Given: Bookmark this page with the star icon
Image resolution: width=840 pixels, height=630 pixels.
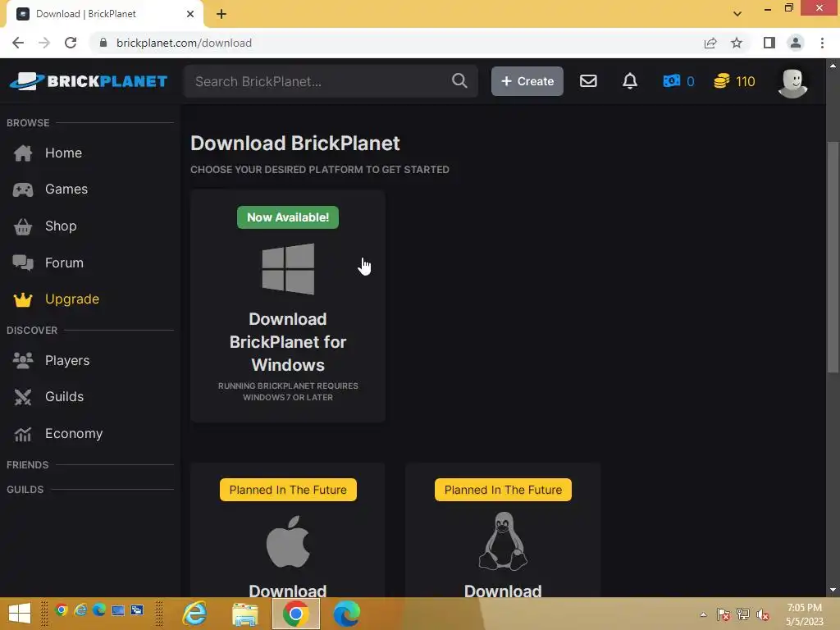Looking at the screenshot, I should 737,43.
